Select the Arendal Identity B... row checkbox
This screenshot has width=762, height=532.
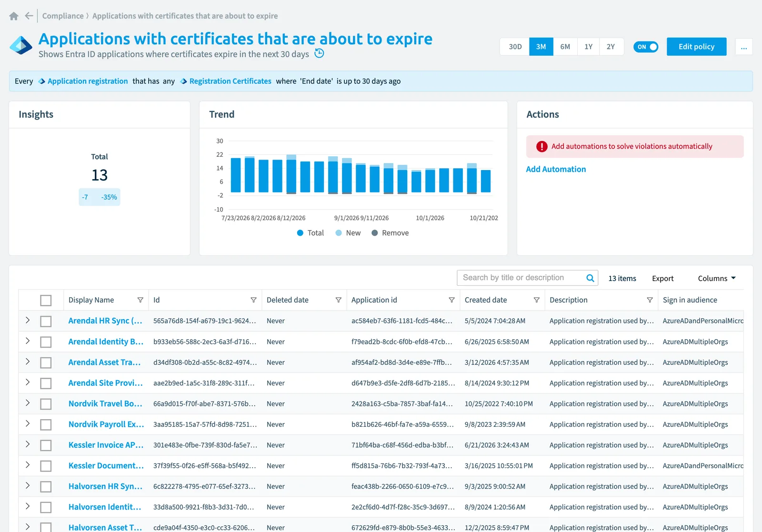pos(46,342)
